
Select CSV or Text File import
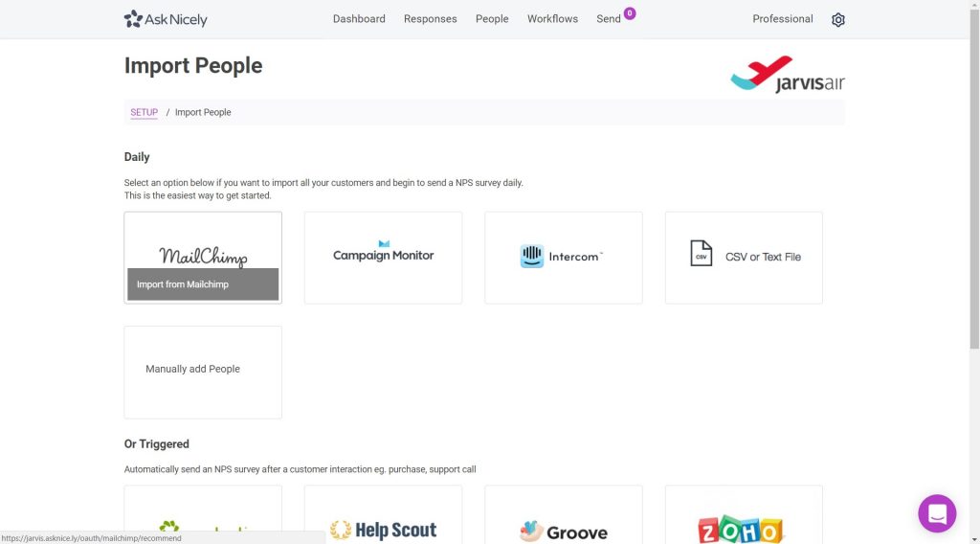744,258
